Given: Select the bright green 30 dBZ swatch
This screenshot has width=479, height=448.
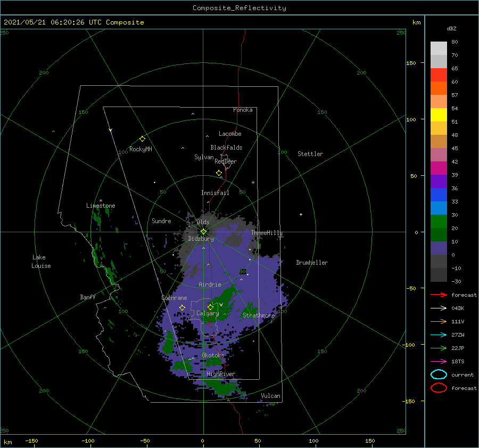Looking at the screenshot, I should (x=439, y=222).
